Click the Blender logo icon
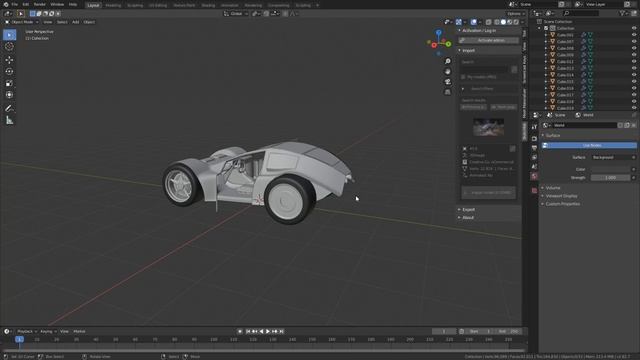Viewport: 640px width, 360px height. pyautogui.click(x=6, y=4)
